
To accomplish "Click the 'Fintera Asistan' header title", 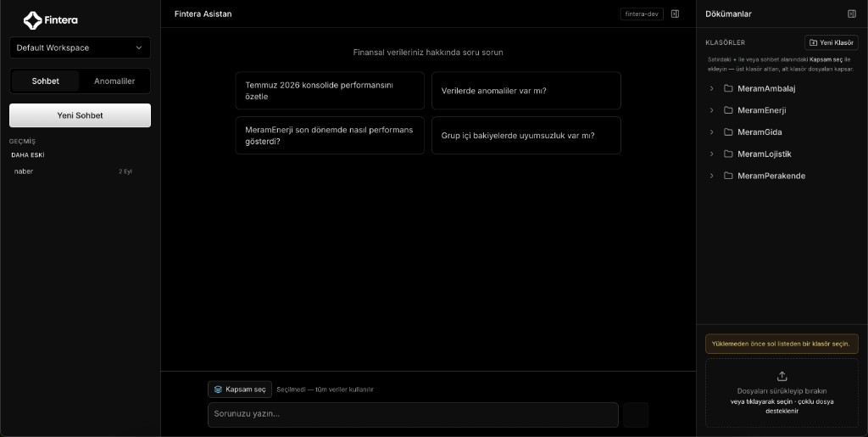I will (203, 14).
